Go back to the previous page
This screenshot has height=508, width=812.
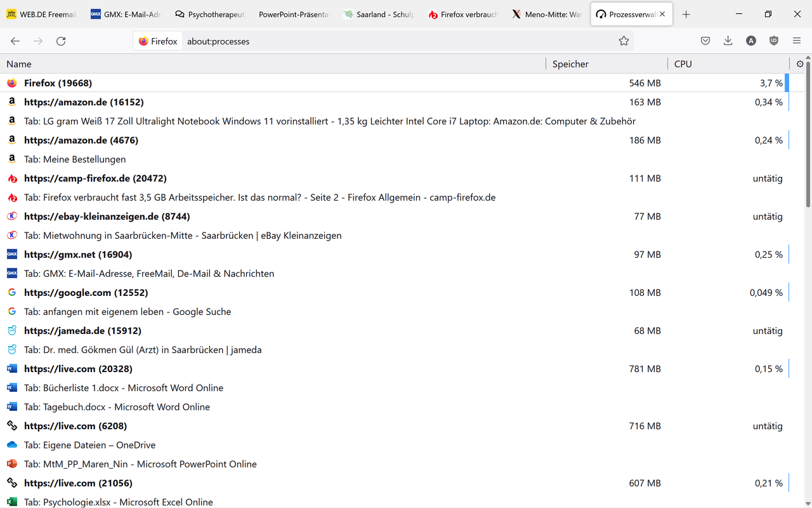[x=15, y=41]
